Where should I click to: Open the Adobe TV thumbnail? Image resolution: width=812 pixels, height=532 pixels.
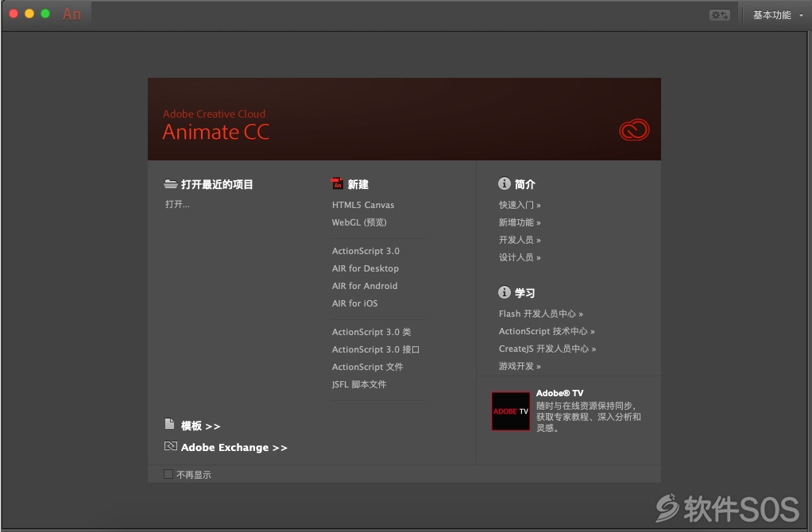[x=511, y=411]
